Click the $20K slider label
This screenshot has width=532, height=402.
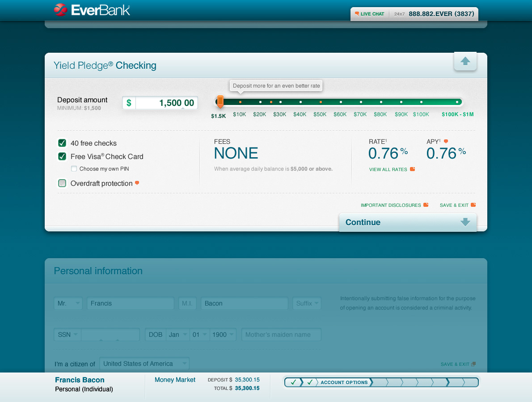[260, 114]
